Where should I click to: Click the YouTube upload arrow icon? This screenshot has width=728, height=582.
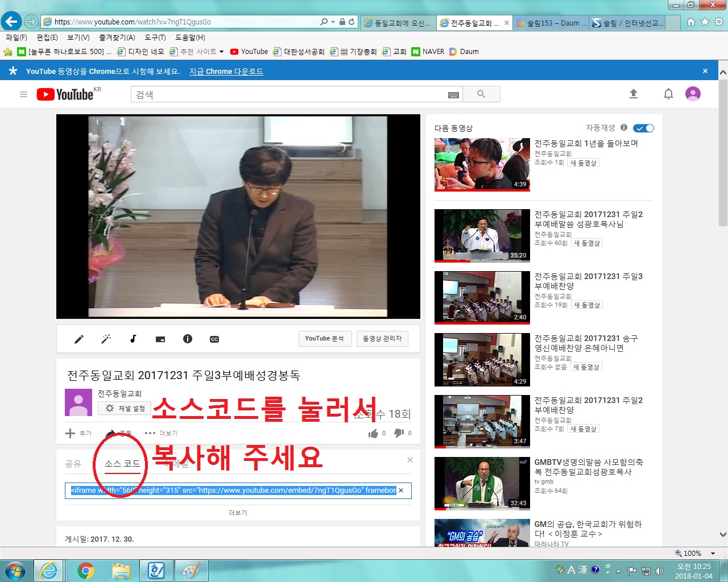pyautogui.click(x=634, y=94)
